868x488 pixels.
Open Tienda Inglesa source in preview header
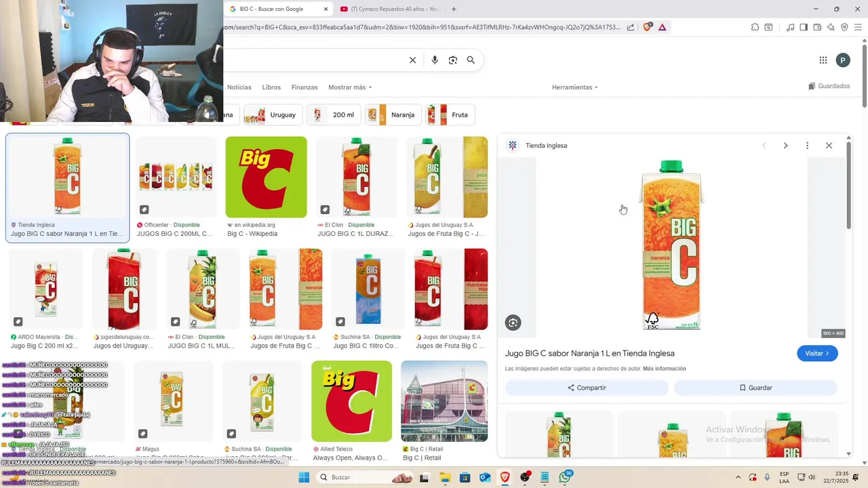(x=538, y=146)
